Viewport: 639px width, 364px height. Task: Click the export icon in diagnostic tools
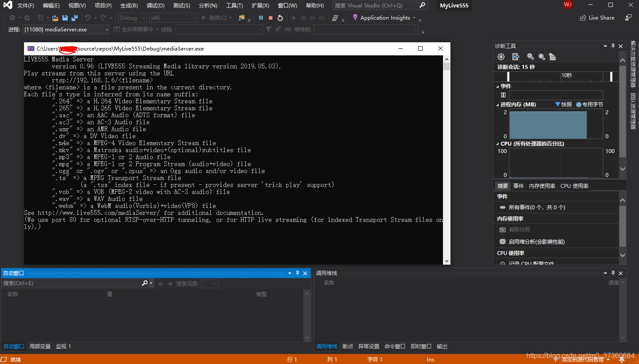[x=515, y=57]
